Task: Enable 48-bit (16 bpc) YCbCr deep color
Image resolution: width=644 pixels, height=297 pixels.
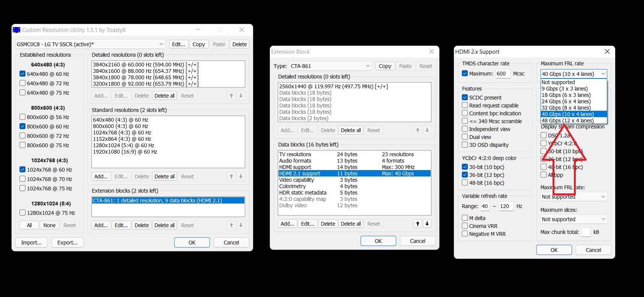Action: pyautogui.click(x=465, y=182)
